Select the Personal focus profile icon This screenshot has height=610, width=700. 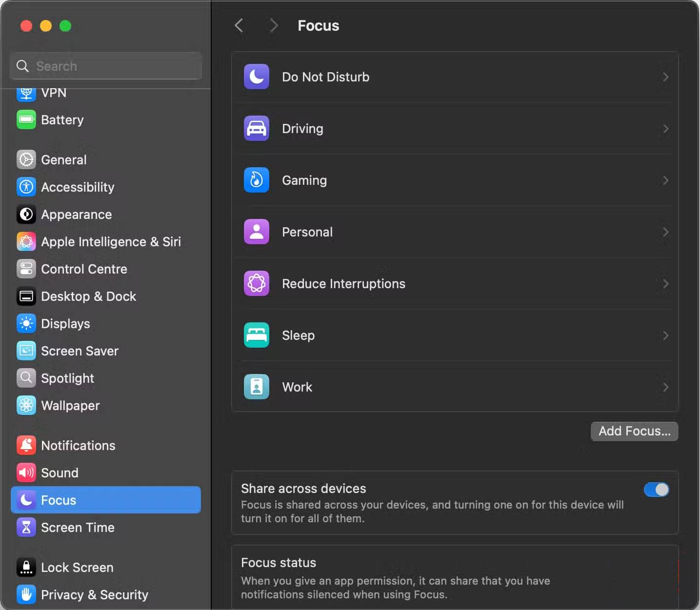click(256, 232)
